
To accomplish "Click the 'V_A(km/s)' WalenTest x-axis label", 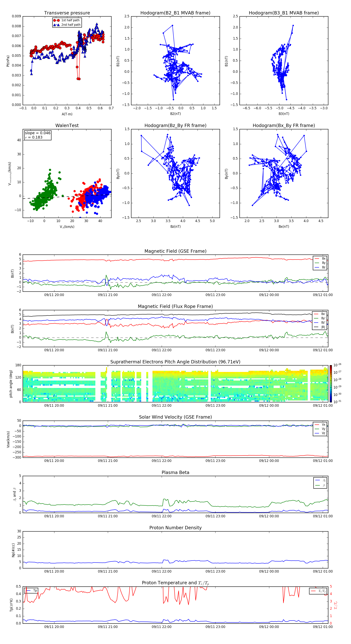I will (x=67, y=227).
